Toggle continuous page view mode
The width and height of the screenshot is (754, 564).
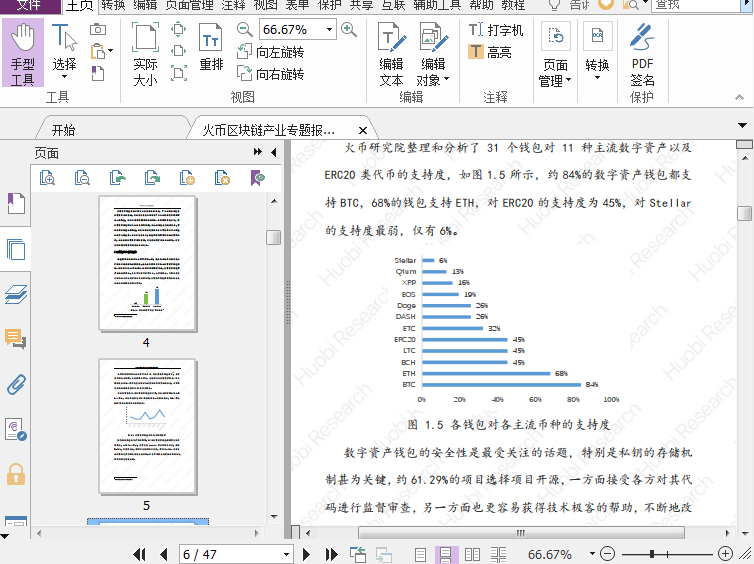[446, 554]
